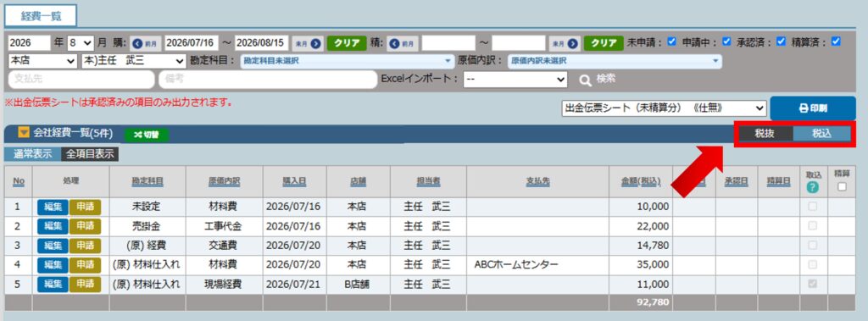Click 編集 button for row 1
The height and width of the screenshot is (321, 868).
(53, 207)
